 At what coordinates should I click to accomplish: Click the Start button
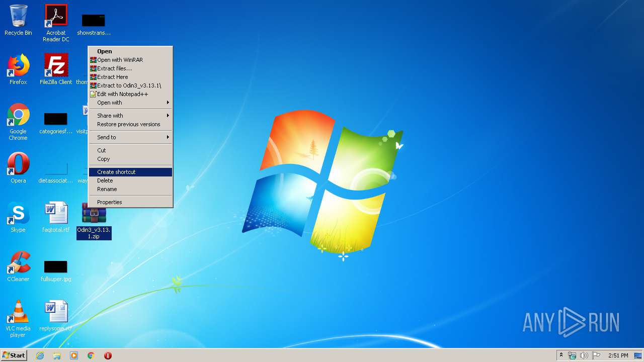14,355
